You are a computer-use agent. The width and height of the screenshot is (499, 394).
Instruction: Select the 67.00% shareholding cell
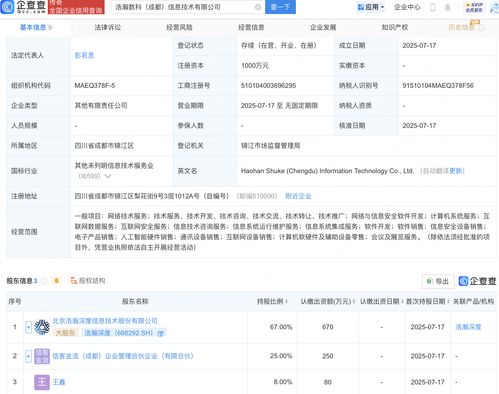(281, 327)
